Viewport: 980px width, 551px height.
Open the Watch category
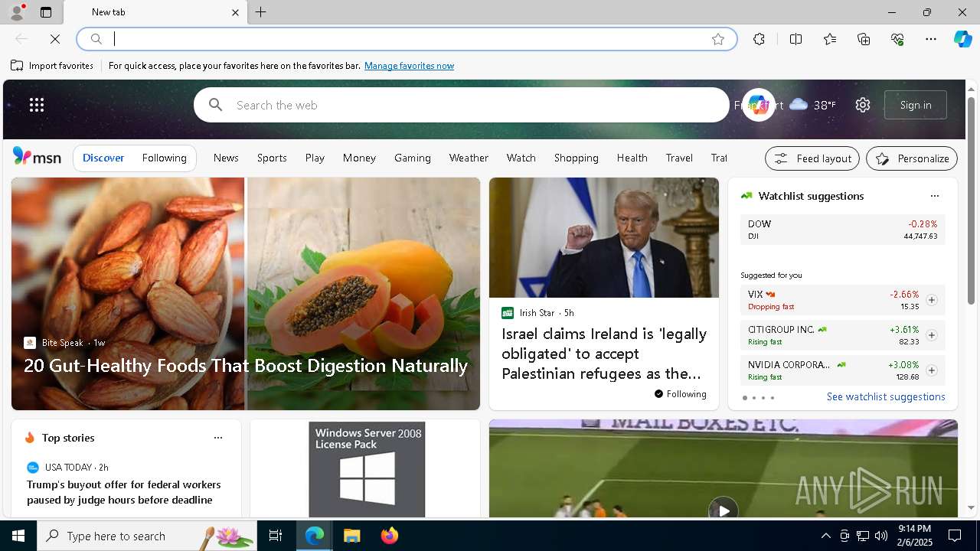(x=521, y=158)
